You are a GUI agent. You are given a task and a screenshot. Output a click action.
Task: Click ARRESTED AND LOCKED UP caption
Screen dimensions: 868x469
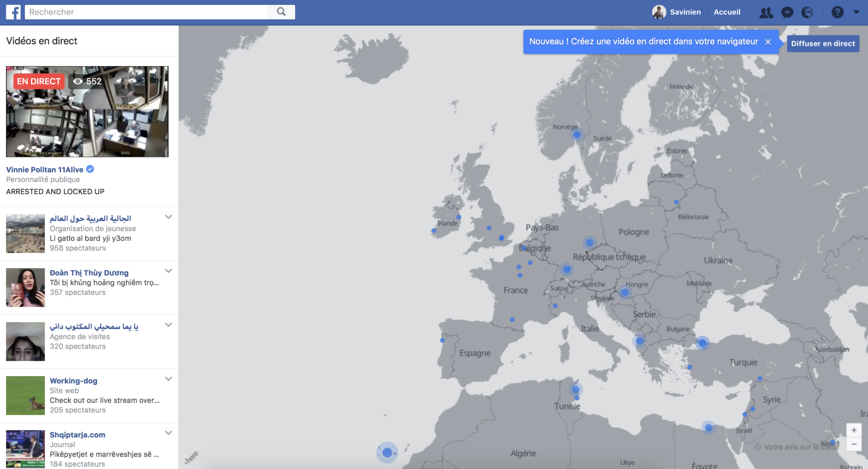[x=55, y=192]
